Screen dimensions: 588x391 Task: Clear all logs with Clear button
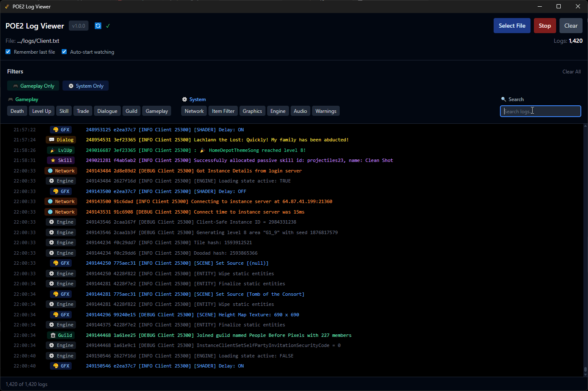(x=571, y=26)
